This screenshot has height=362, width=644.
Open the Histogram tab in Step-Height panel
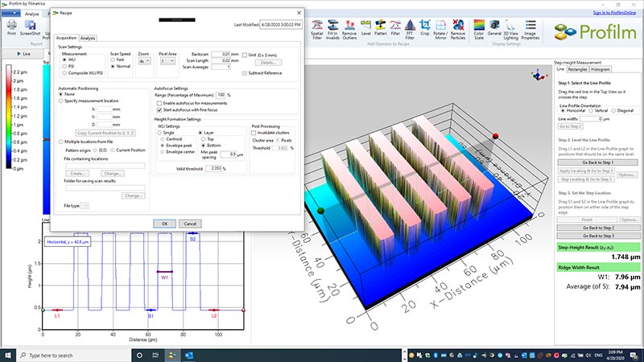[x=601, y=70]
